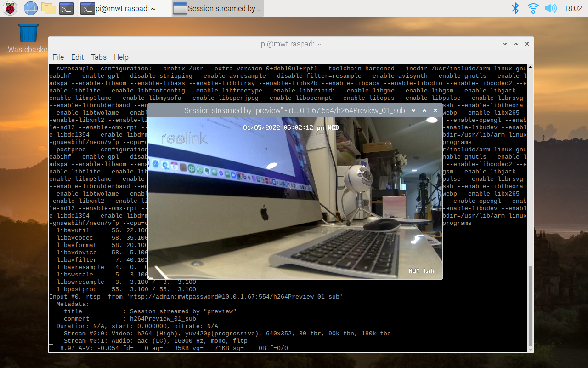588x368 pixels.
Task: Click the 'Stream #0:1: Audio: aac' line
Action: click(156, 341)
